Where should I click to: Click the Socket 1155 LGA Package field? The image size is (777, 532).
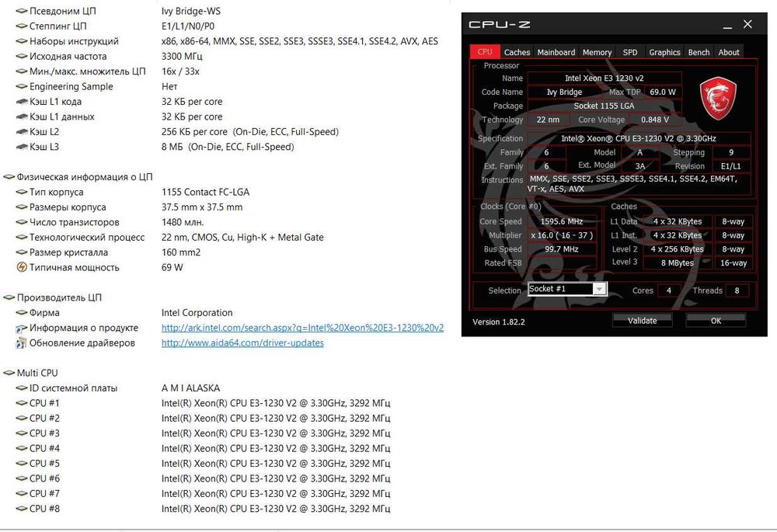[604, 106]
